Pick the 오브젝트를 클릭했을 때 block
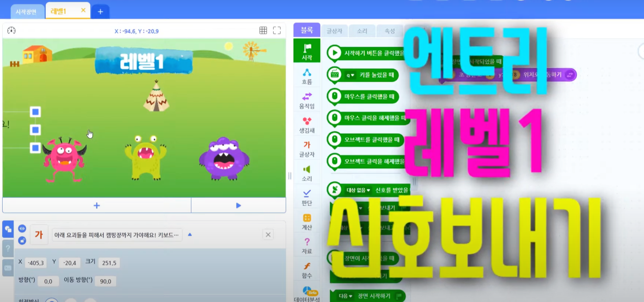Viewport: 644px width, 302px height. pos(366,140)
